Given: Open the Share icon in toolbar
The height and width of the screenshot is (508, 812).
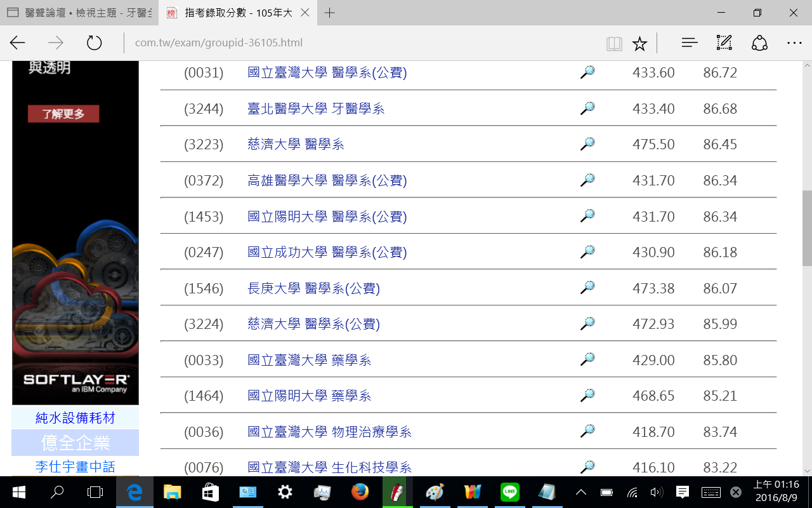Looking at the screenshot, I should [759, 43].
